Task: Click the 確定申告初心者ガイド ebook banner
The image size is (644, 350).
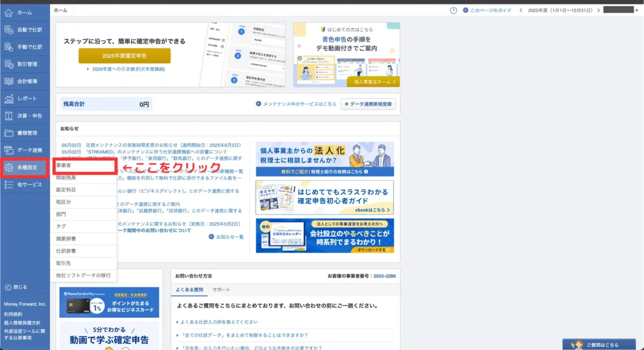Action: pyautogui.click(x=325, y=198)
